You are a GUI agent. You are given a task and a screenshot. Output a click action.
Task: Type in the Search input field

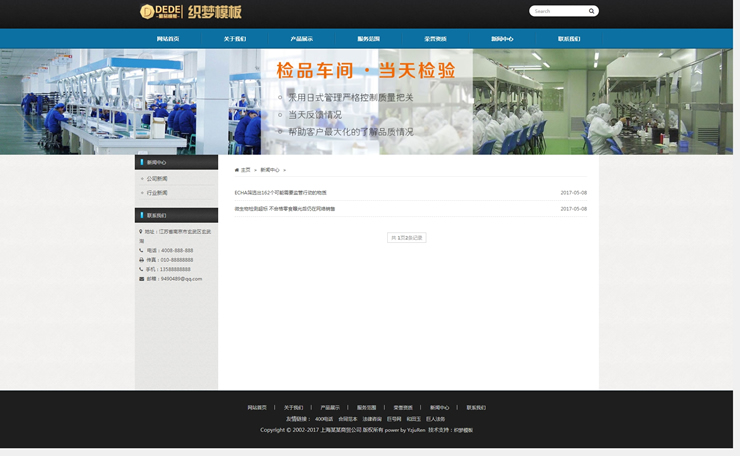(557, 11)
